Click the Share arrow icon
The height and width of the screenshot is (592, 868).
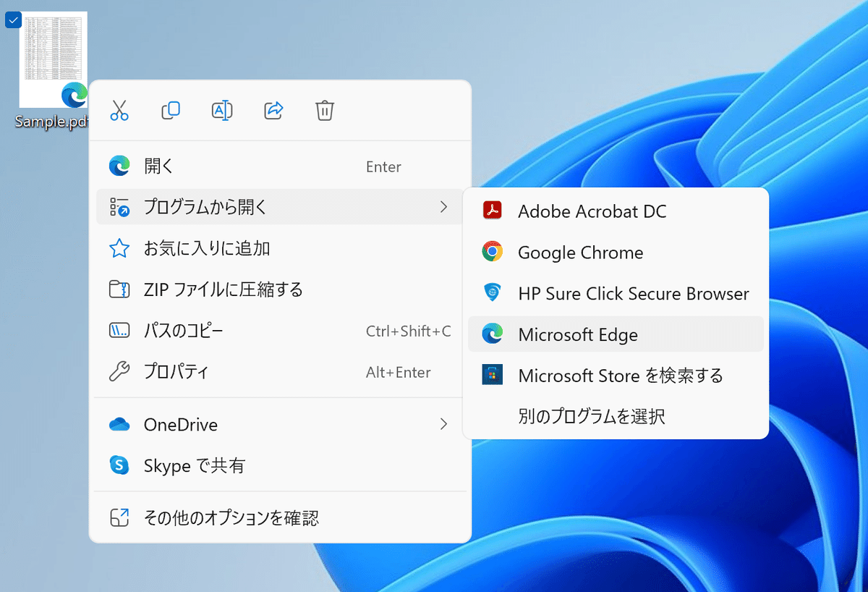[273, 111]
